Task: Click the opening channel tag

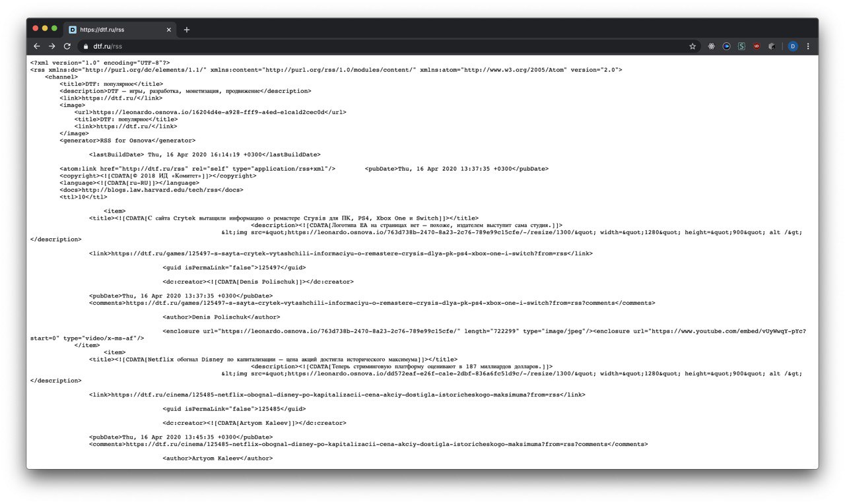Action: pyautogui.click(x=61, y=77)
